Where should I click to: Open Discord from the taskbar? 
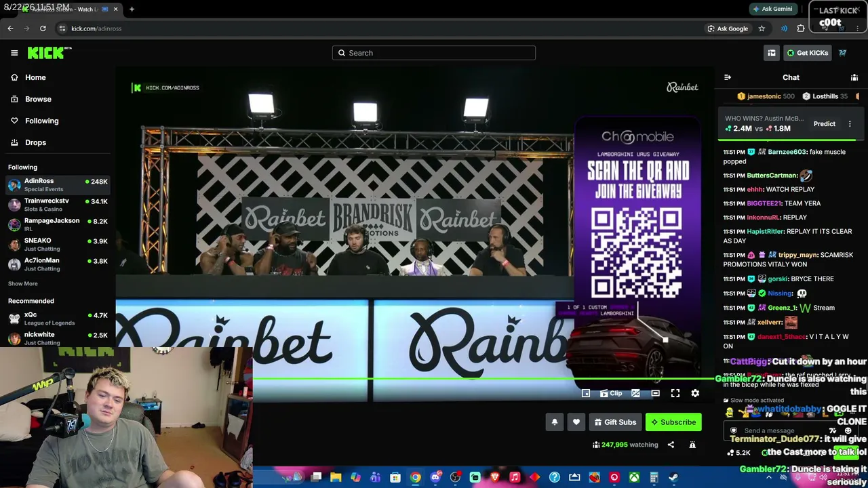pos(435,477)
